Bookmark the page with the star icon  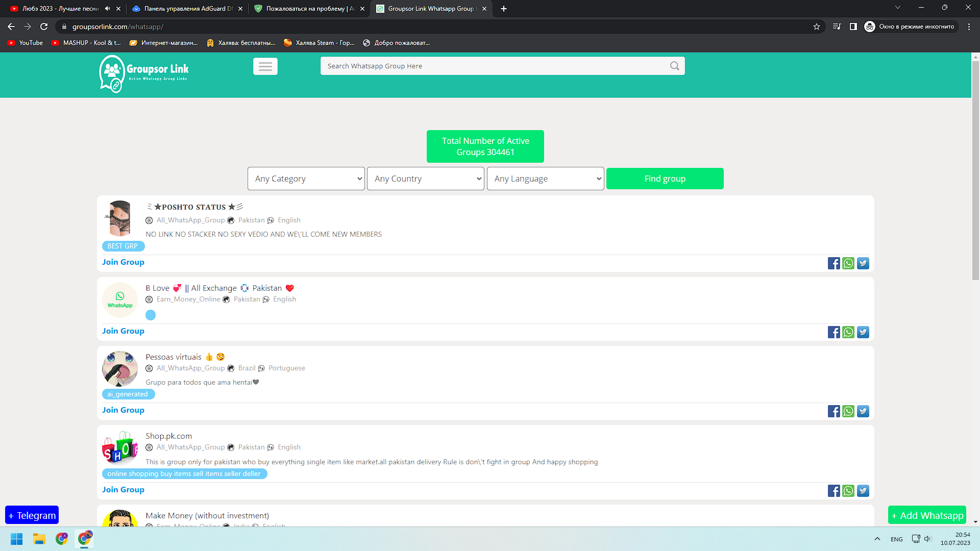tap(816, 27)
